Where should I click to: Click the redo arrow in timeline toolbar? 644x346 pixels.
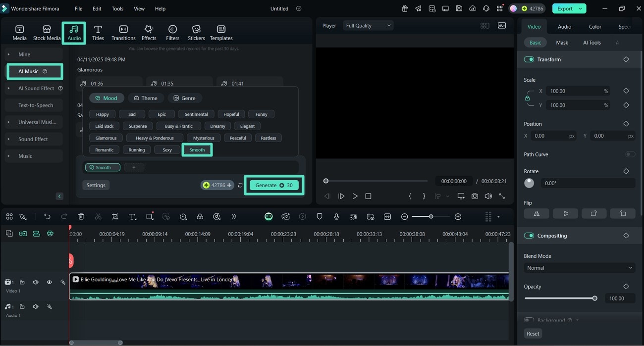click(64, 216)
